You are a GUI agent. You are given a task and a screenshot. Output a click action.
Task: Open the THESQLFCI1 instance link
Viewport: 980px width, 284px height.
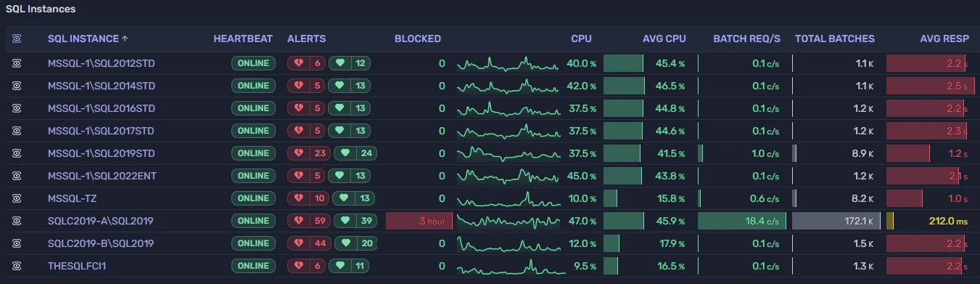[x=77, y=266]
